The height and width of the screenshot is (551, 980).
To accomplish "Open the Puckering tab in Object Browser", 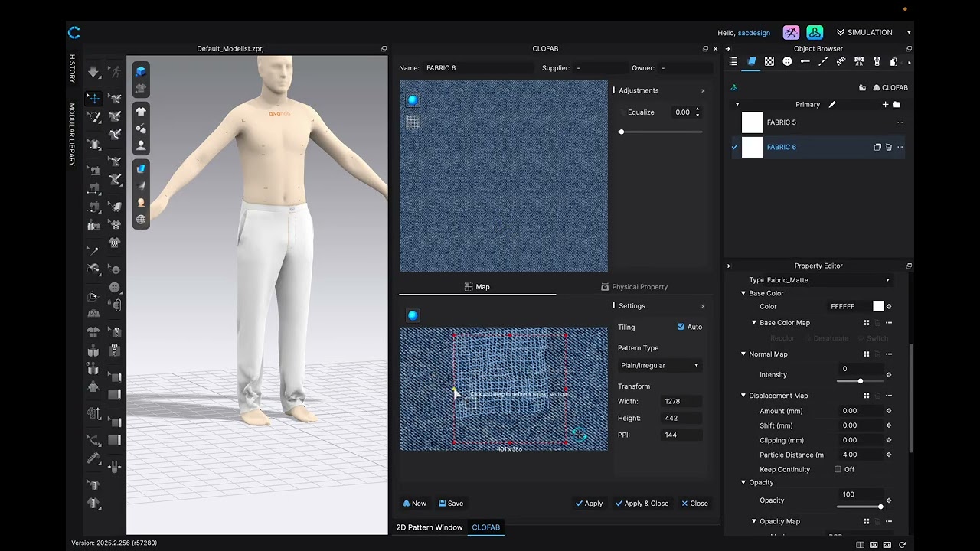I will pyautogui.click(x=841, y=61).
